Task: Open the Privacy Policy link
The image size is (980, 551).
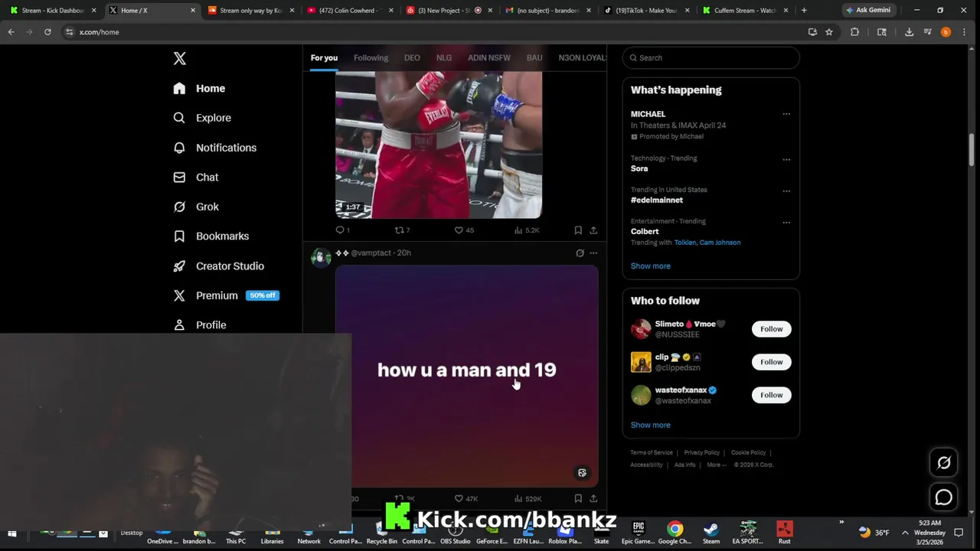Action: (701, 452)
